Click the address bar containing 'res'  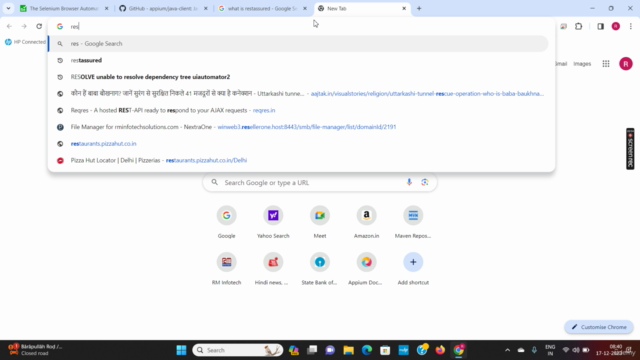coord(301,27)
